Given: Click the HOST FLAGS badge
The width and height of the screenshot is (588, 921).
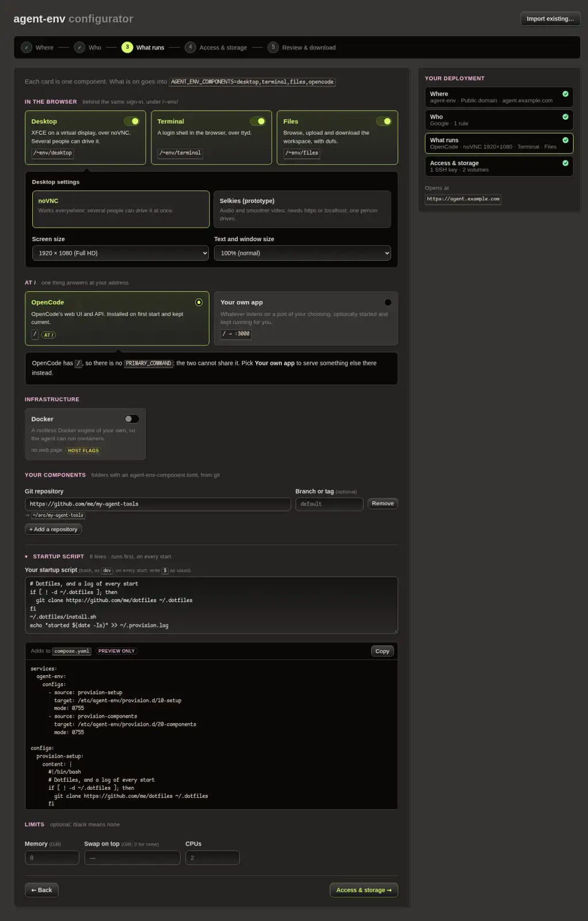Looking at the screenshot, I should (x=83, y=451).
